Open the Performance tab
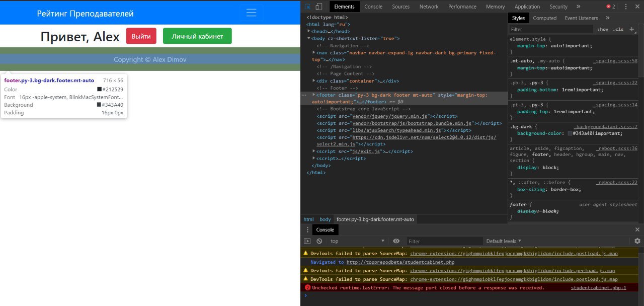The image size is (644, 306). 462,7
